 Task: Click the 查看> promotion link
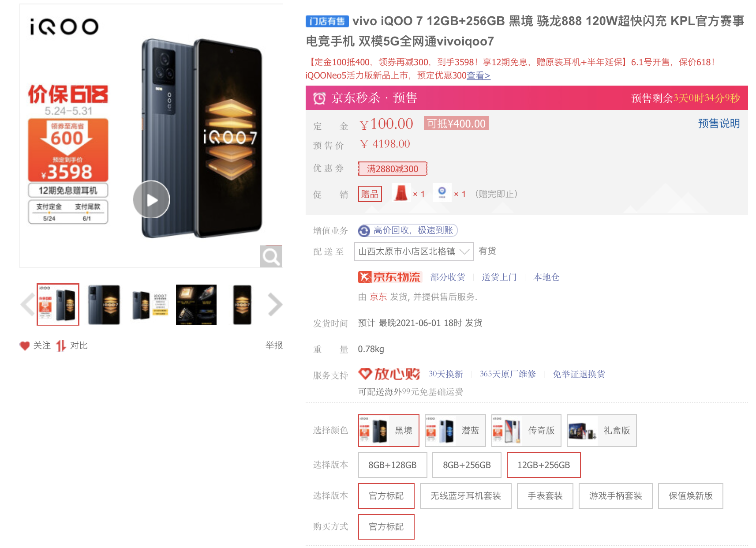coord(479,75)
